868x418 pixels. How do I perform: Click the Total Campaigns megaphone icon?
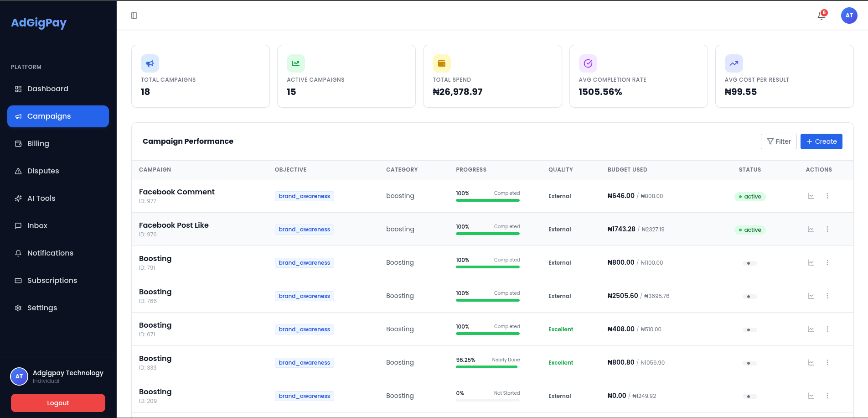(x=150, y=63)
